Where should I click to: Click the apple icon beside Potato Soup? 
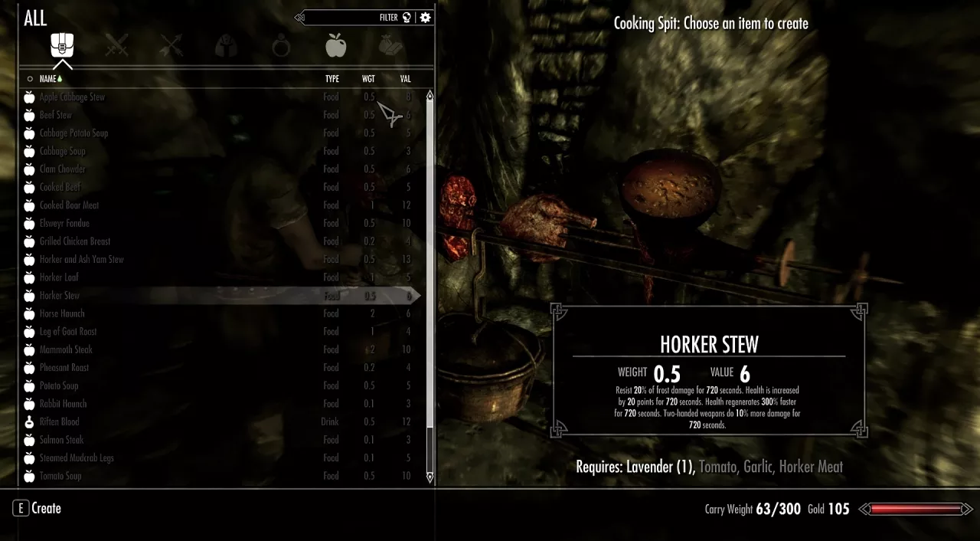click(29, 385)
